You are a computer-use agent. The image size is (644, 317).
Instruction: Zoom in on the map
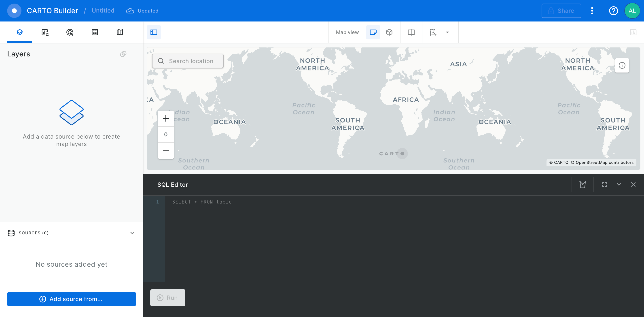click(x=166, y=118)
